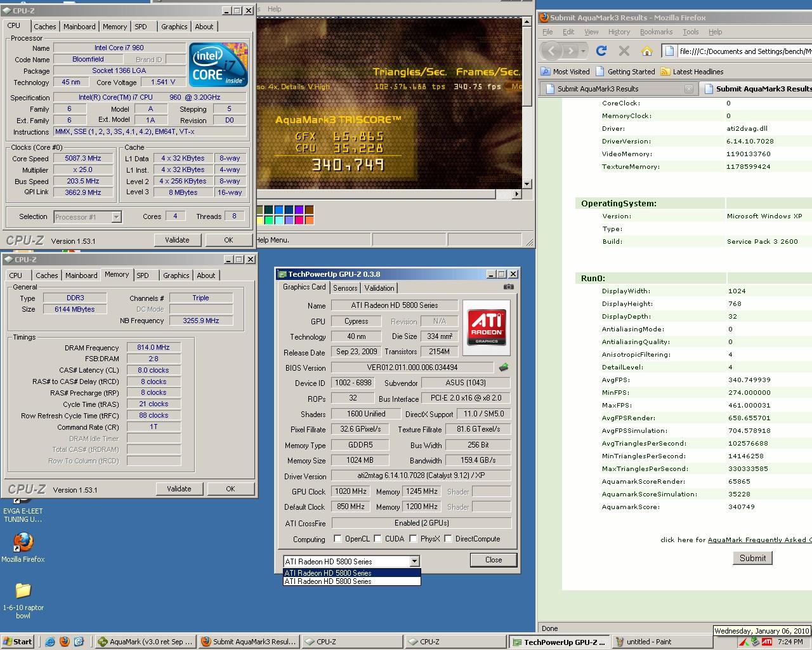Click Firefox forward navigation arrow
812x650 pixels.
[570, 51]
